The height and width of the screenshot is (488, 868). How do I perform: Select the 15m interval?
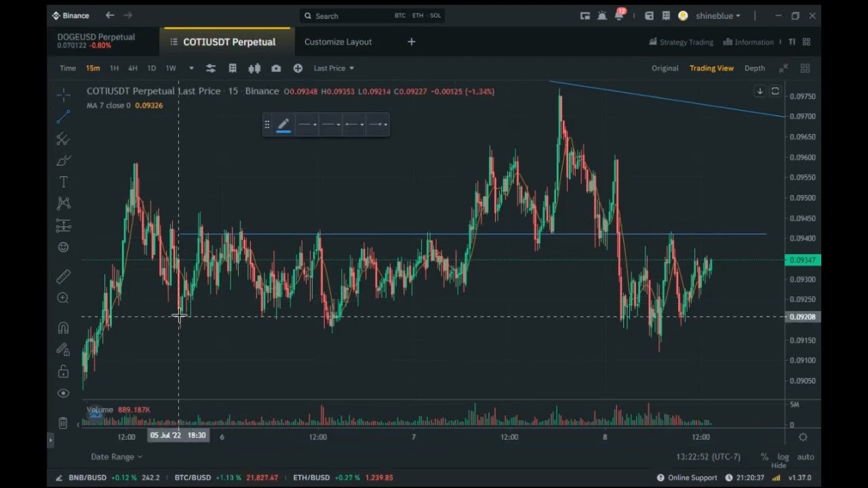tap(92, 68)
